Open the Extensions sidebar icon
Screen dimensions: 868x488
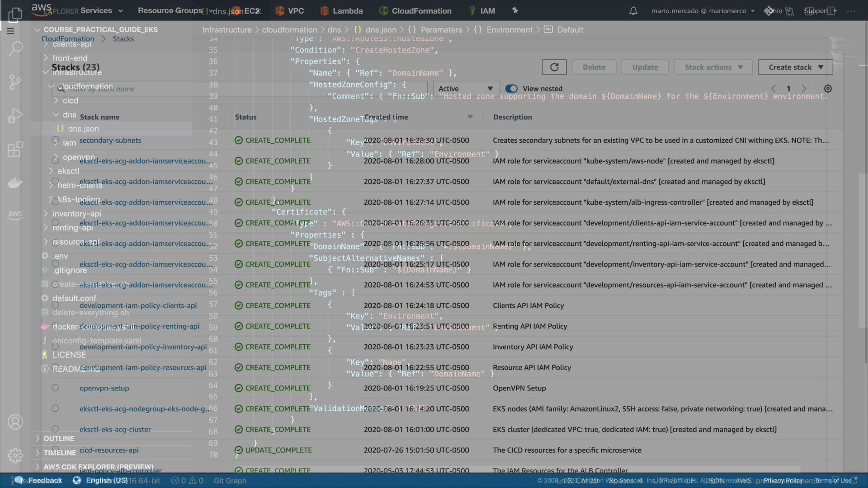click(15, 149)
